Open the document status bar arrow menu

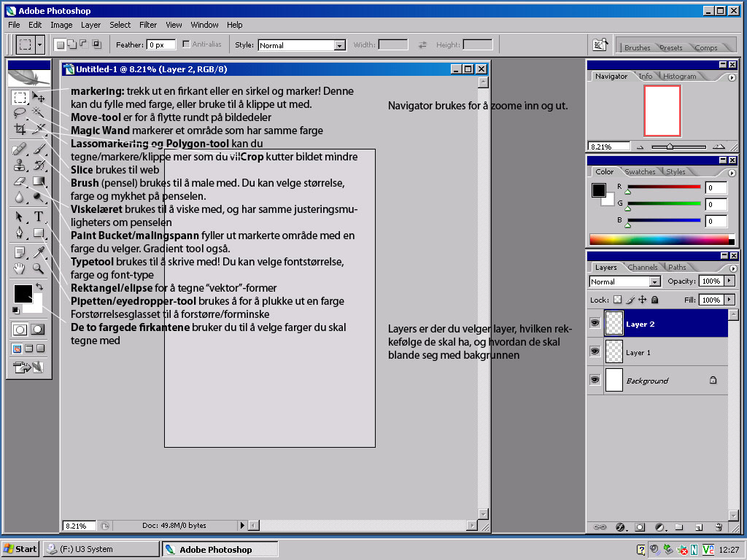click(x=242, y=525)
